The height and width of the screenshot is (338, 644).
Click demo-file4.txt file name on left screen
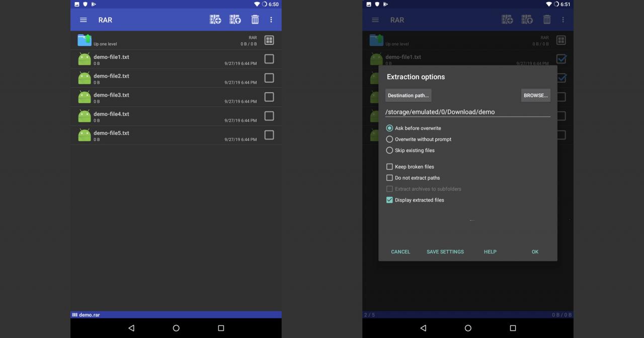tap(111, 114)
